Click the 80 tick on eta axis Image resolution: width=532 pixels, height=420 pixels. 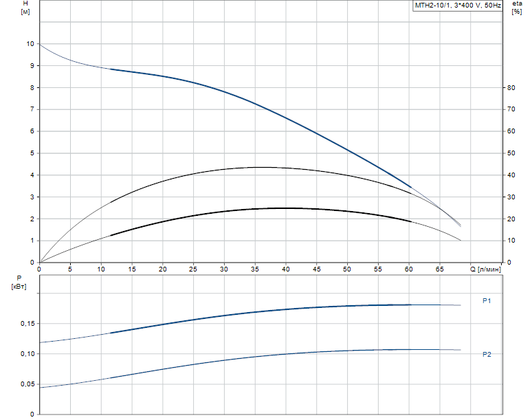pyautogui.click(x=511, y=87)
